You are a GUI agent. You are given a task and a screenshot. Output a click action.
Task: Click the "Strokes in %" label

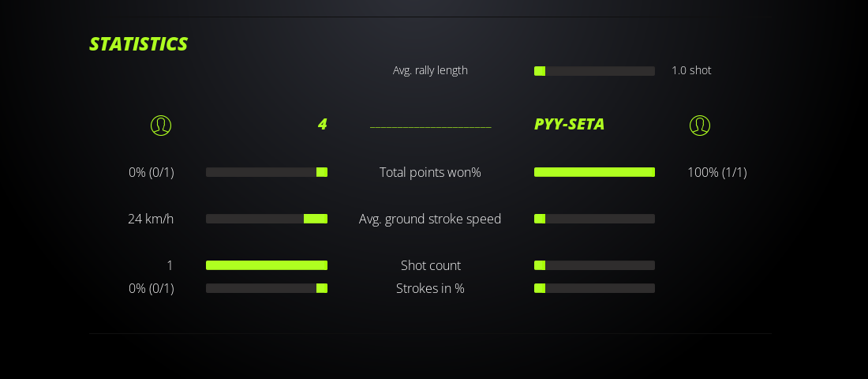pyautogui.click(x=430, y=288)
